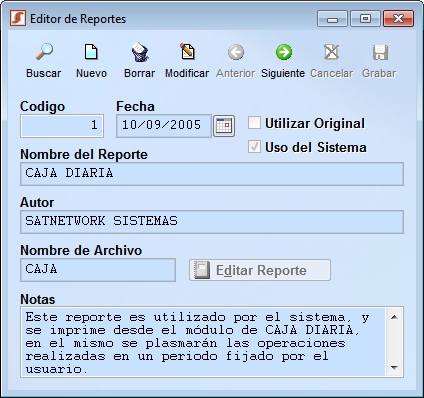Screen dimensions: 424x398
Task: Click the Notas scrollbar up arrow
Action: pos(394,317)
